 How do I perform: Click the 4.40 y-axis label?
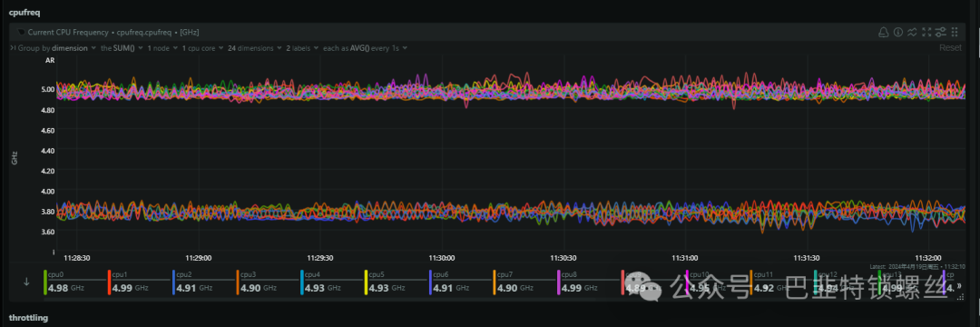[47, 151]
